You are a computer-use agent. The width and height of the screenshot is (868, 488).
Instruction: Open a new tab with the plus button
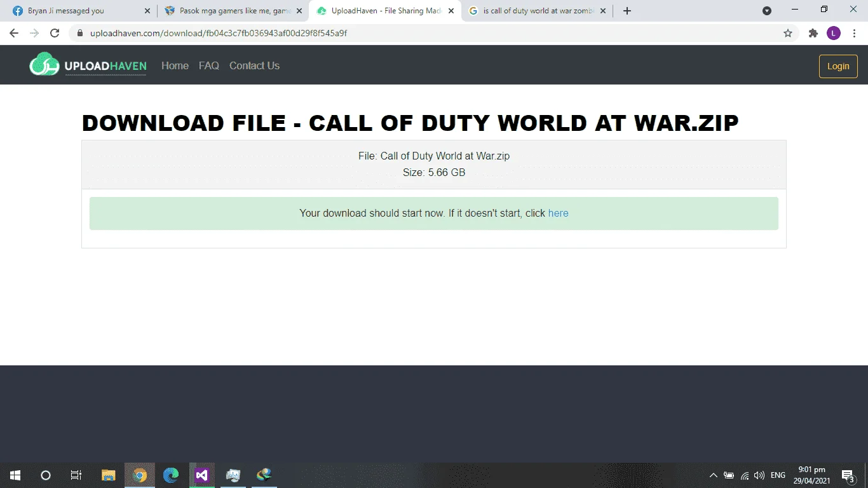click(x=627, y=11)
